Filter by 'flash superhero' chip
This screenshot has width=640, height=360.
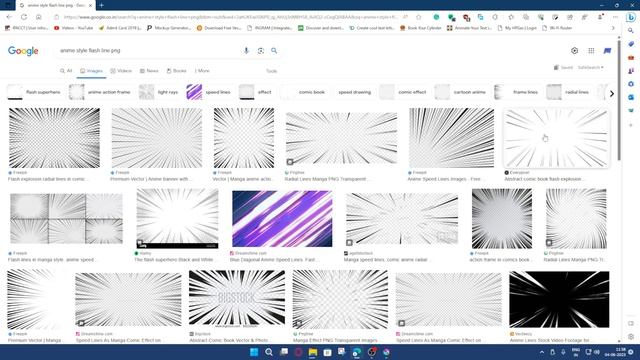click(x=34, y=92)
